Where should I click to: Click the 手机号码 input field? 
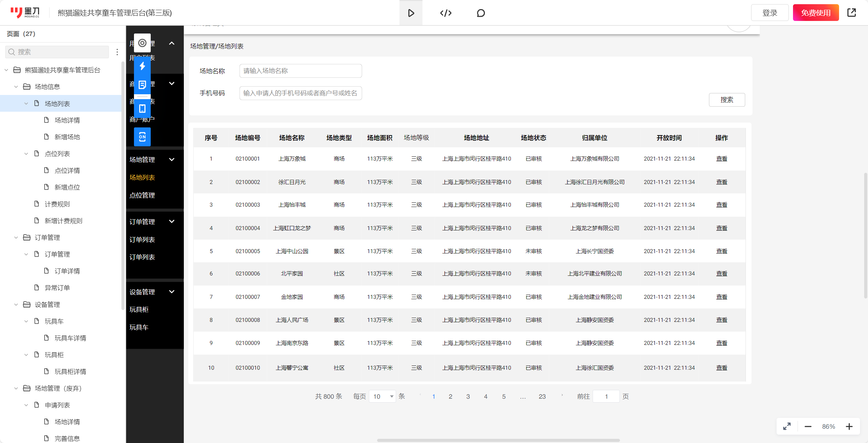(x=300, y=93)
